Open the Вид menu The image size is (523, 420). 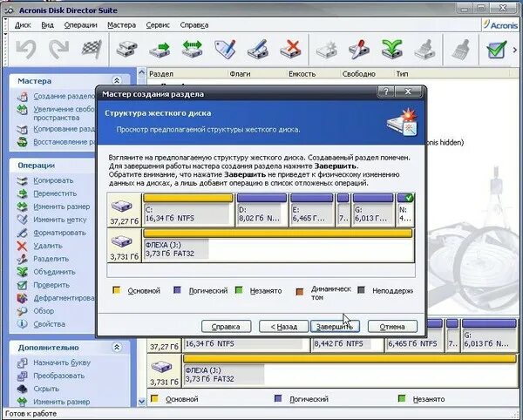tap(47, 25)
